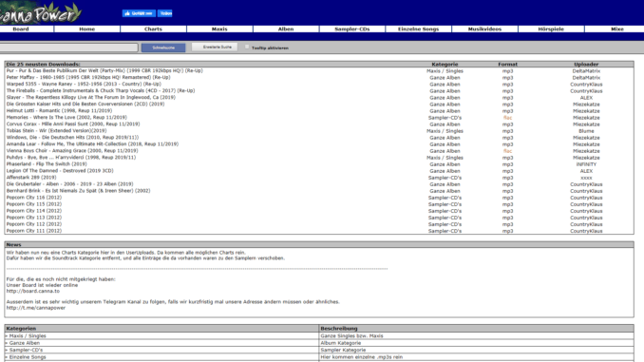Open The Fireballs Complete Instrumentals download
The width and height of the screenshot is (644, 362).
[101, 90]
